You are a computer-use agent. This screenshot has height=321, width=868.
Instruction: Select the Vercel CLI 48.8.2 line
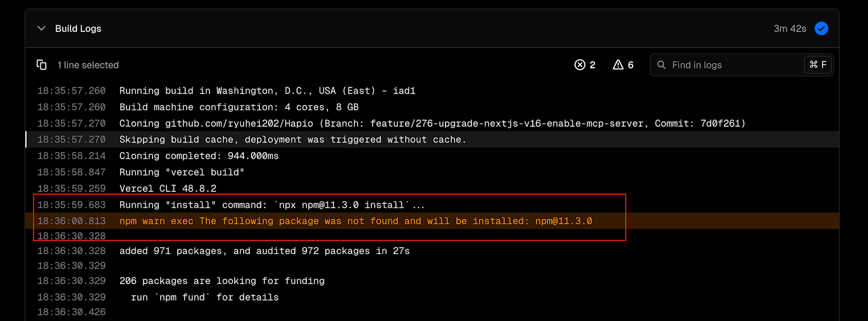168,189
